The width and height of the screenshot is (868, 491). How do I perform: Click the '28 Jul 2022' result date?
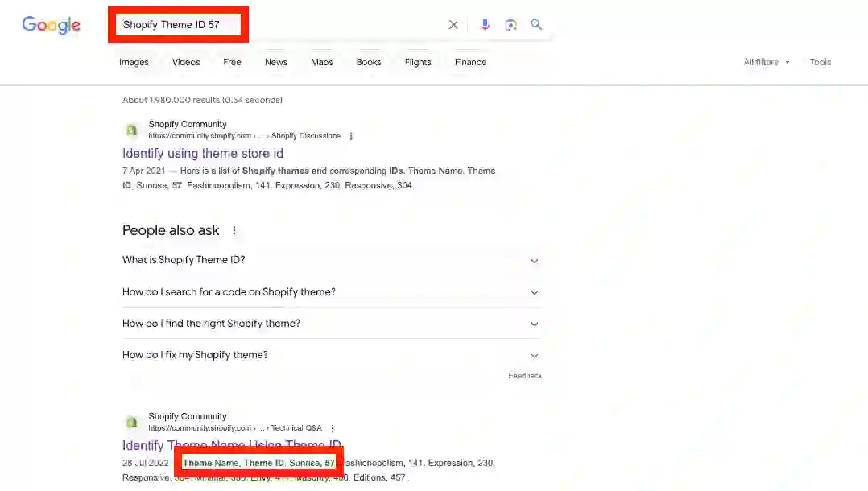click(146, 464)
